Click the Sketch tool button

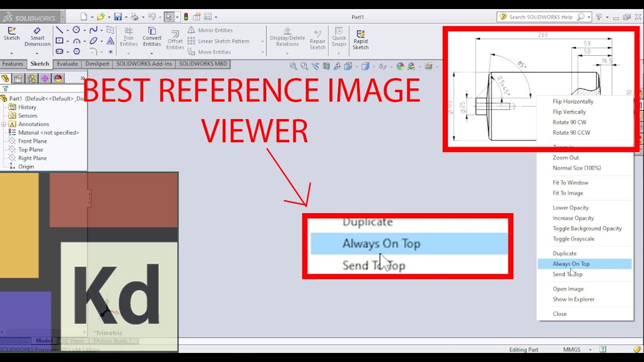(12, 34)
